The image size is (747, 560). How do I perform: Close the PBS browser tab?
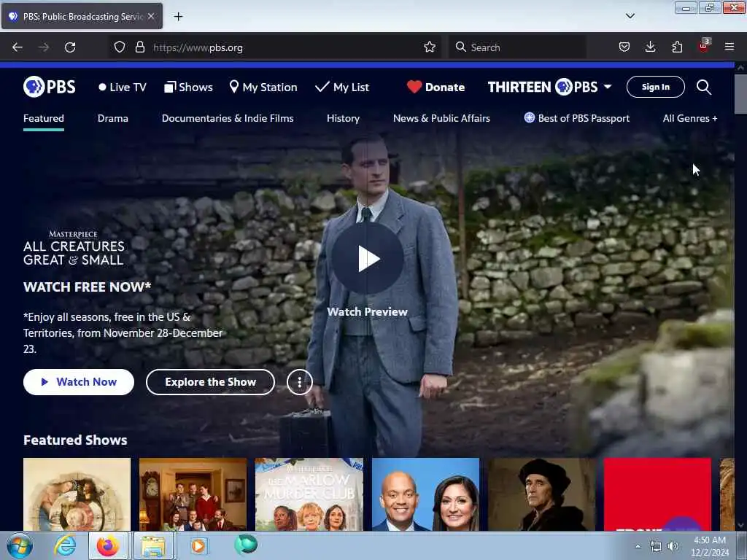(151, 16)
